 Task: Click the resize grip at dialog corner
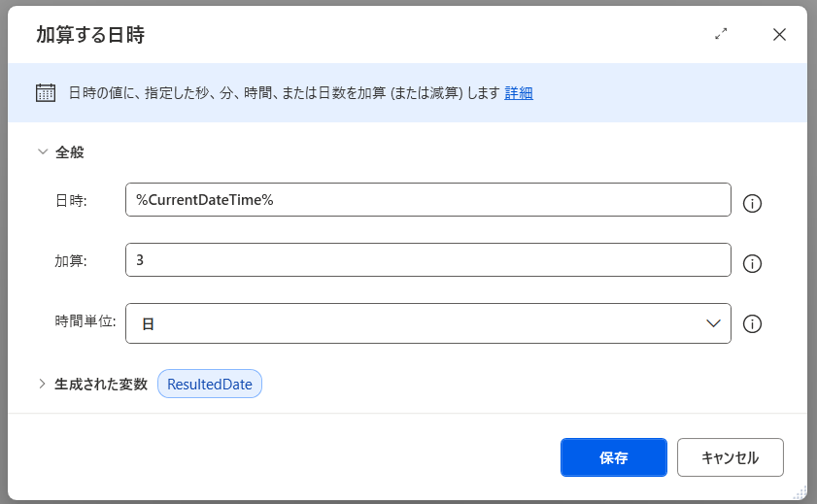(x=800, y=491)
